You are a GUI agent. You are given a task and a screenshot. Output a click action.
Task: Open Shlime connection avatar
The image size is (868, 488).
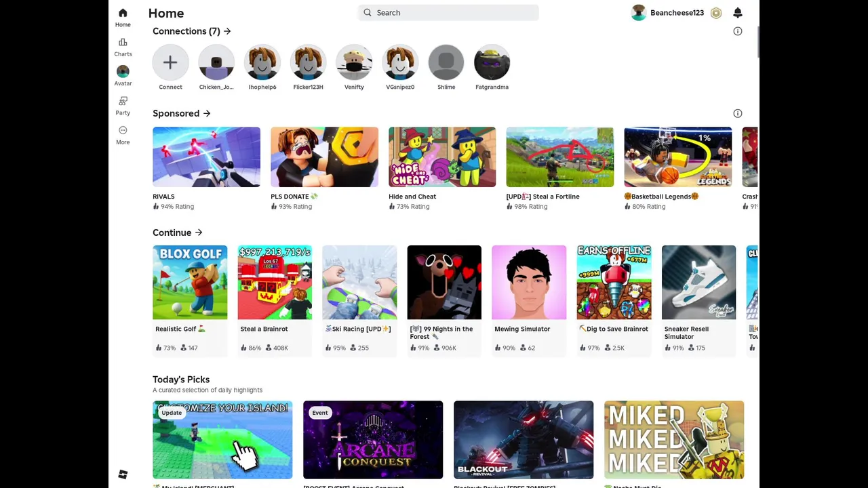click(446, 62)
